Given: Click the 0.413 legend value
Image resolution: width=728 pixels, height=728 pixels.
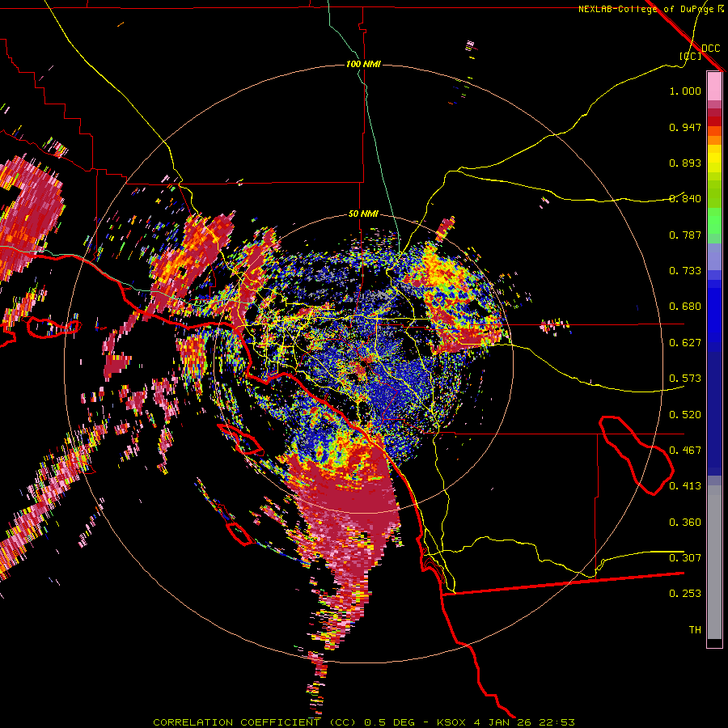Looking at the screenshot, I should pos(685,486).
